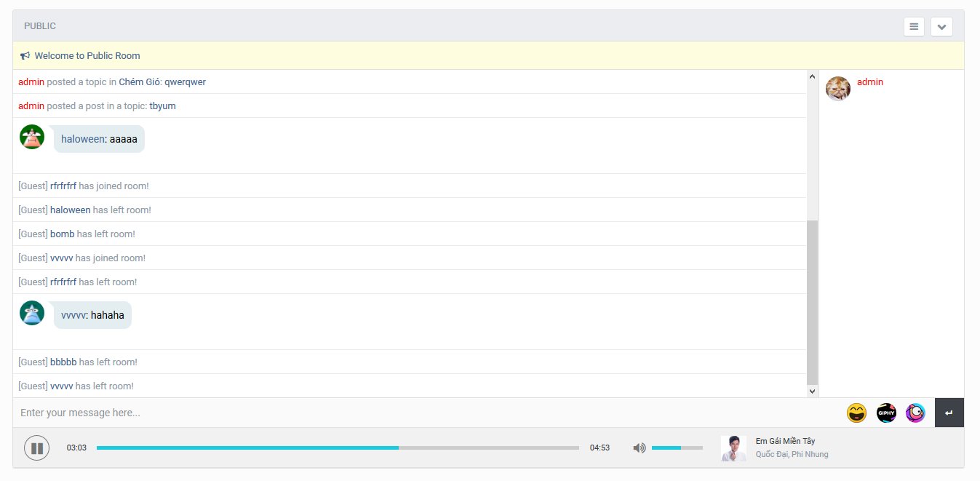Click the elapsed time "03:03"
This screenshot has height=481, width=980.
pos(76,448)
